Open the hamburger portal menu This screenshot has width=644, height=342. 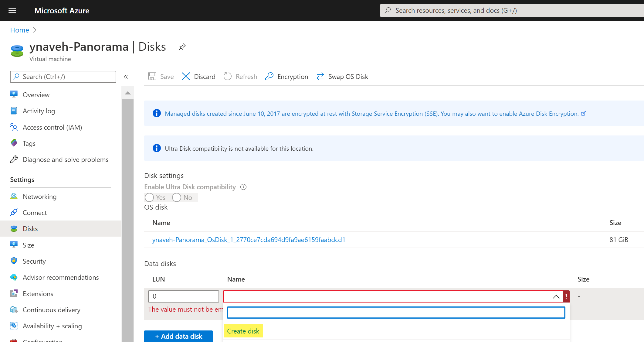pyautogui.click(x=12, y=11)
